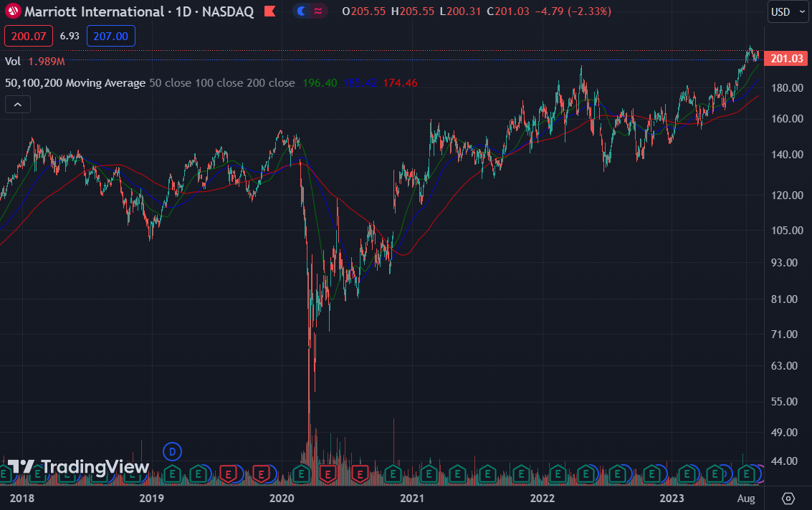The image size is (812, 510).
Task: Click blue 185.42 moving average value
Action: (x=360, y=83)
